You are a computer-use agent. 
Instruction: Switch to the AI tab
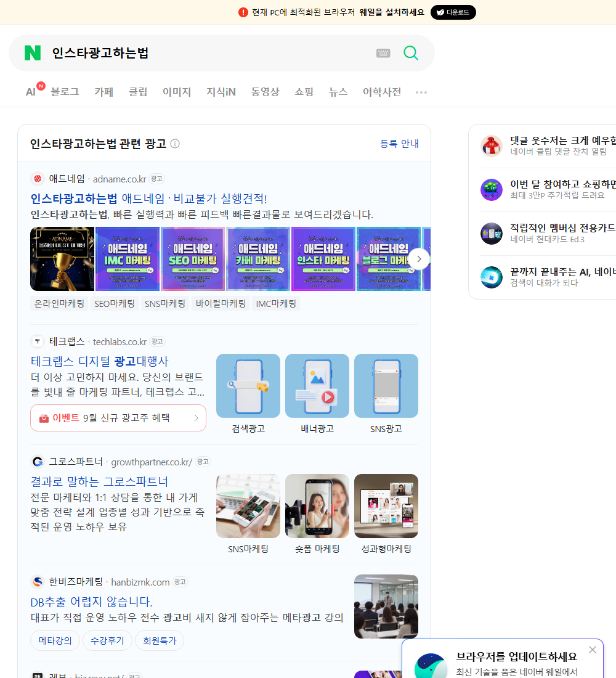click(31, 92)
